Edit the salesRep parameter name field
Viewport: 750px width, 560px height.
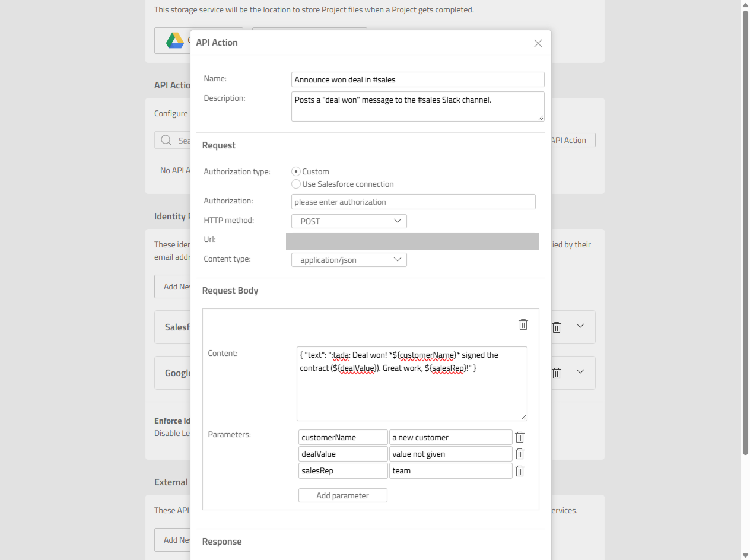(x=343, y=470)
